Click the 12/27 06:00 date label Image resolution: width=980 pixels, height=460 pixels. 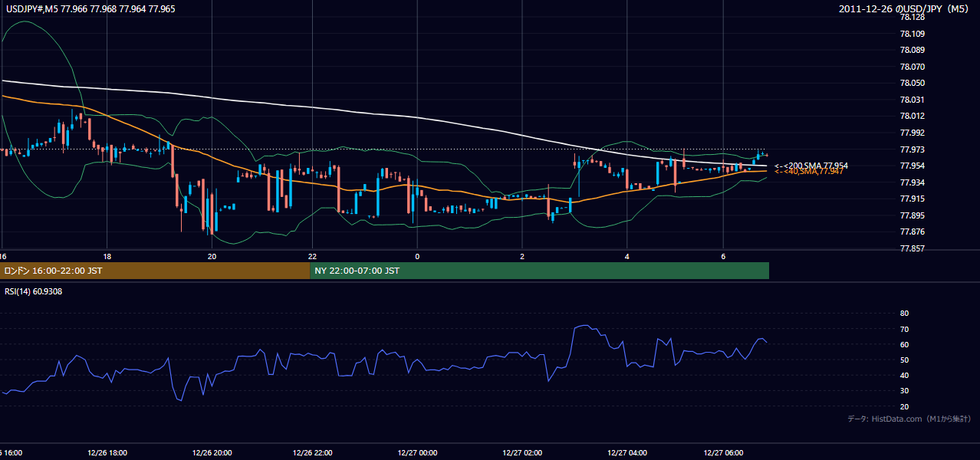coord(723,453)
